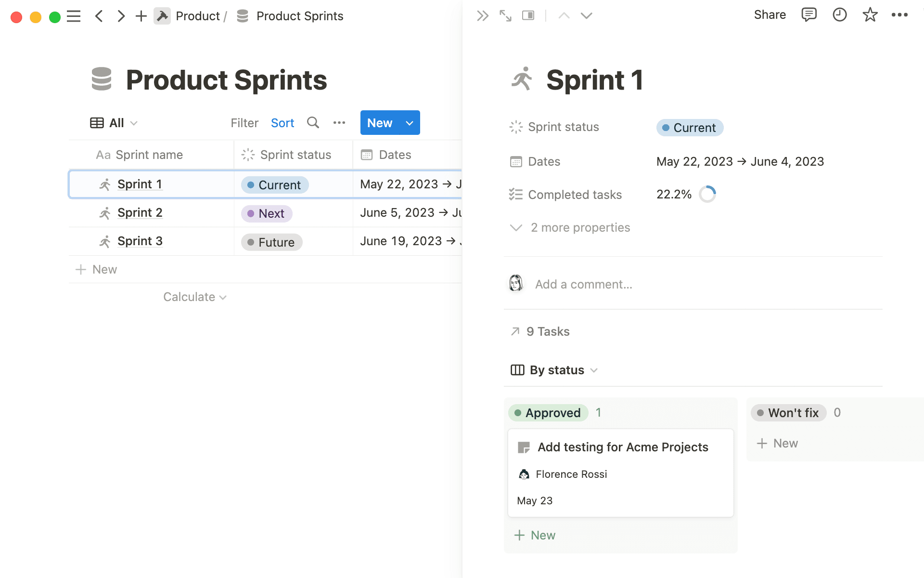924x578 pixels.
Task: Click Filter in the table toolbar
Action: pos(244,123)
